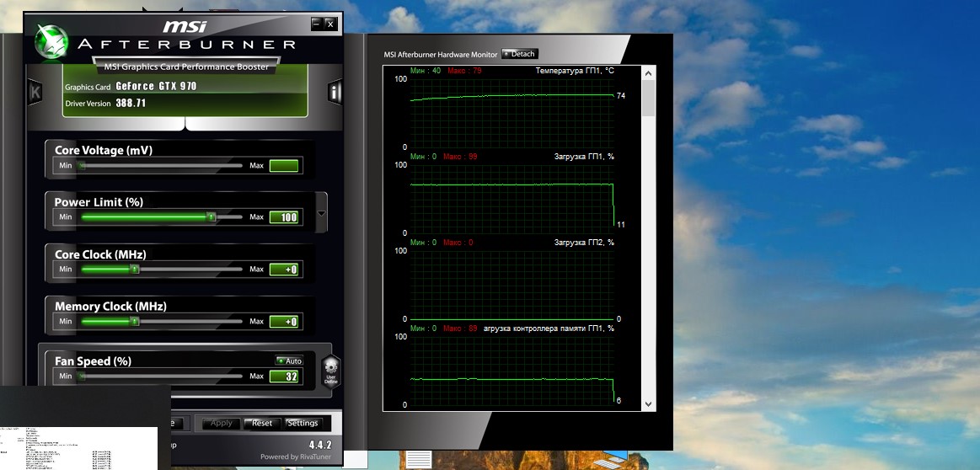Click the User Define fan gear icon
This screenshot has width=980, height=470.
[330, 371]
